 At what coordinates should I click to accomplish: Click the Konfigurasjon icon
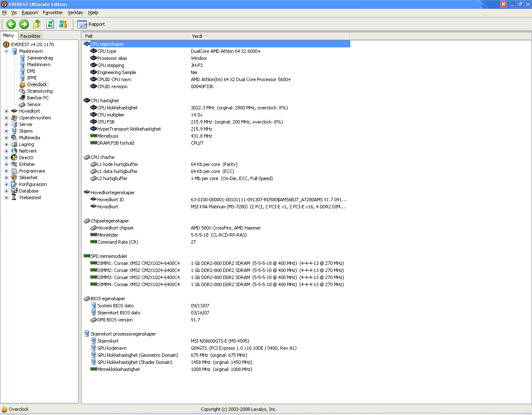[x=14, y=184]
